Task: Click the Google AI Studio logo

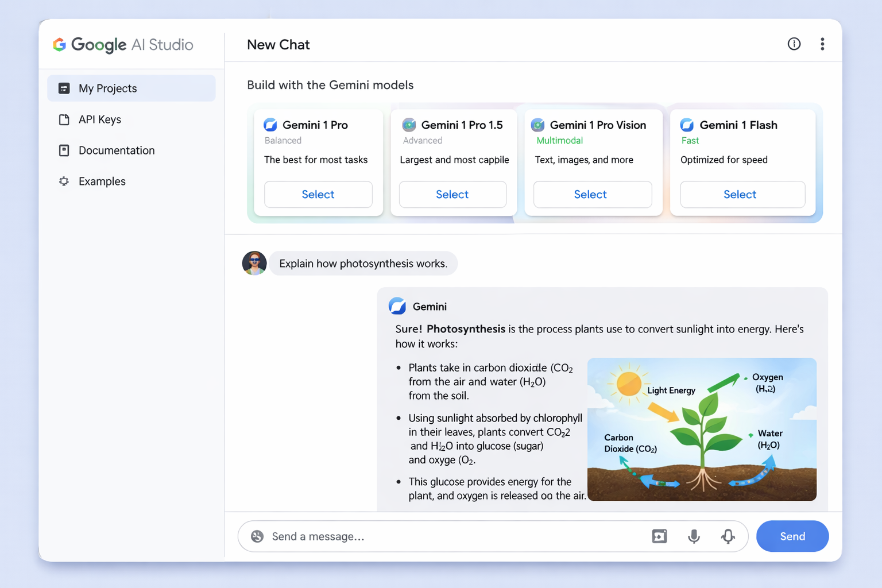Action: click(x=123, y=45)
